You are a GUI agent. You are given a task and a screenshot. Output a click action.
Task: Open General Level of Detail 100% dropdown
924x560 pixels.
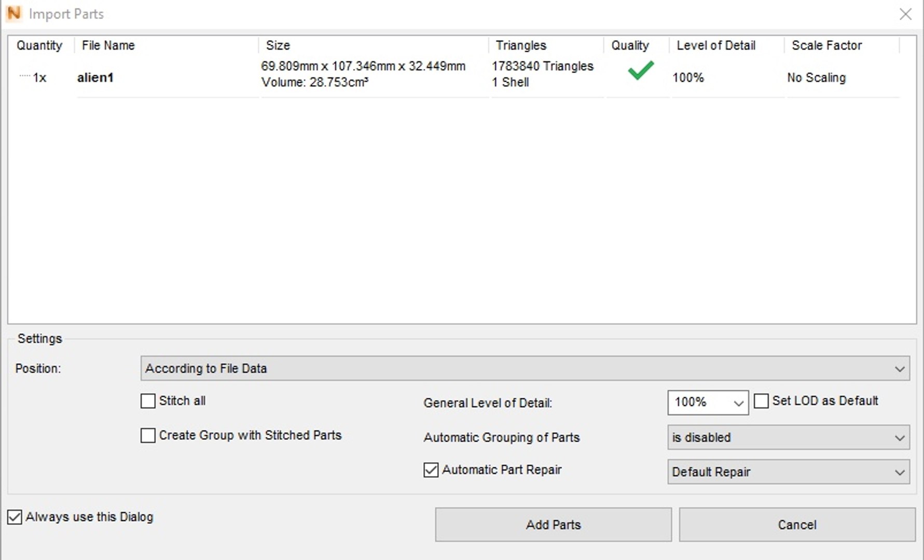708,402
